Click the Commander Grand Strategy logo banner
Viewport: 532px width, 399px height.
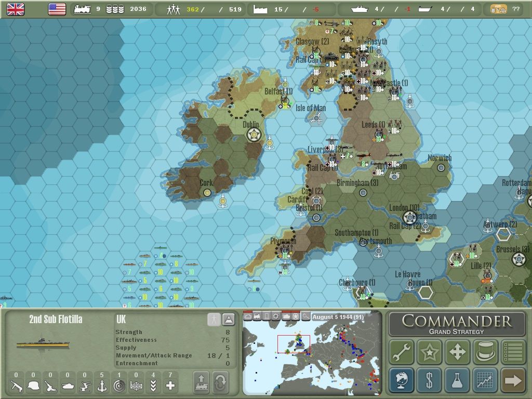(457, 324)
